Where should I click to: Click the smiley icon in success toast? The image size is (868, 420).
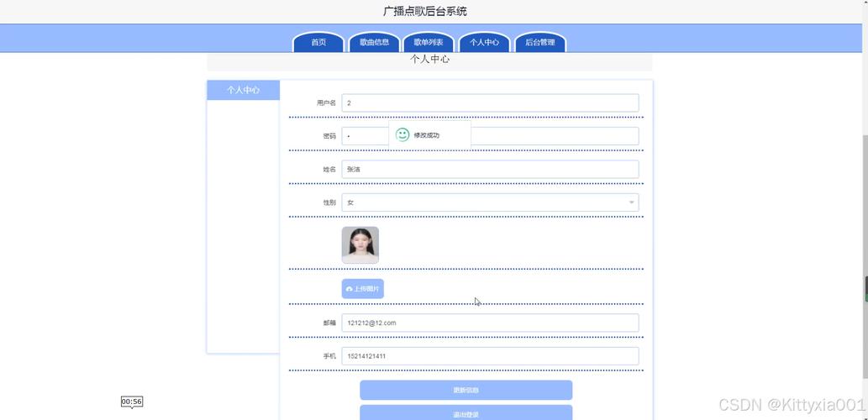click(402, 134)
